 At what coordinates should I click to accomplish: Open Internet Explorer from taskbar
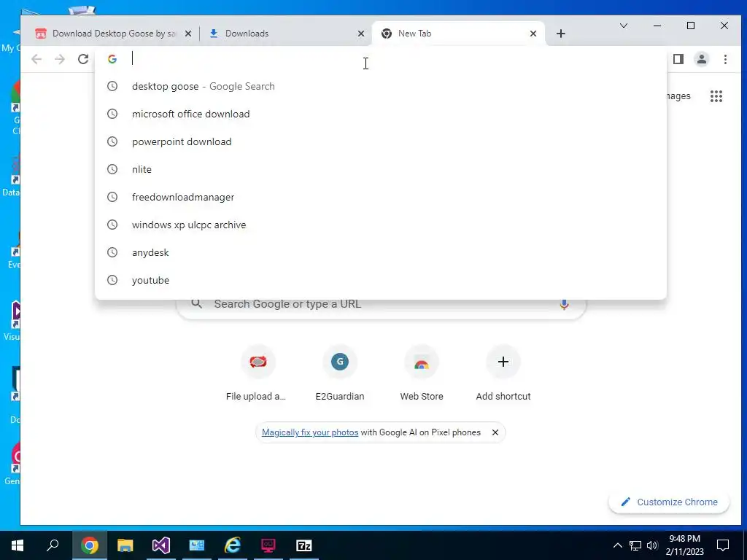[233, 545]
